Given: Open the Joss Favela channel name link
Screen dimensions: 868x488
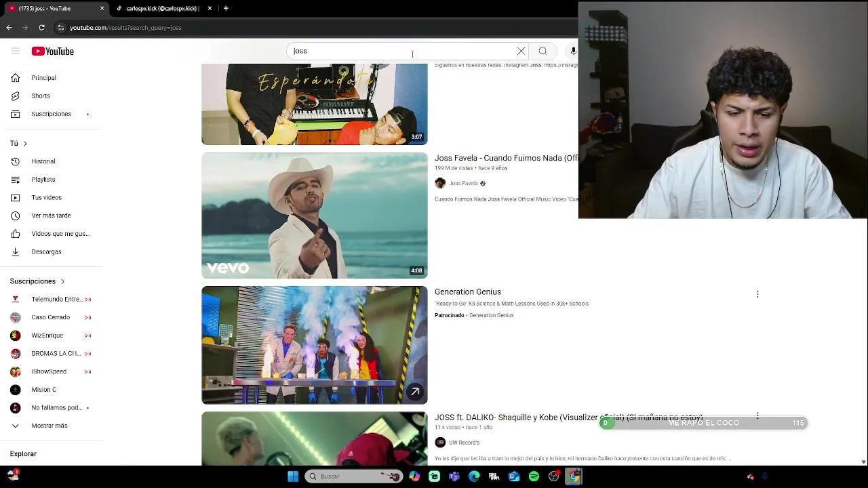Looking at the screenshot, I should pos(464,184).
